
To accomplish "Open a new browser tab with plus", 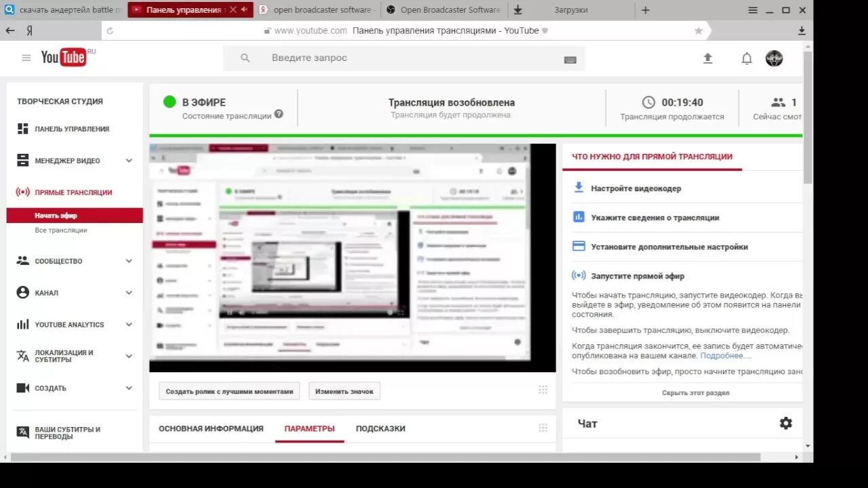I will coord(646,10).
